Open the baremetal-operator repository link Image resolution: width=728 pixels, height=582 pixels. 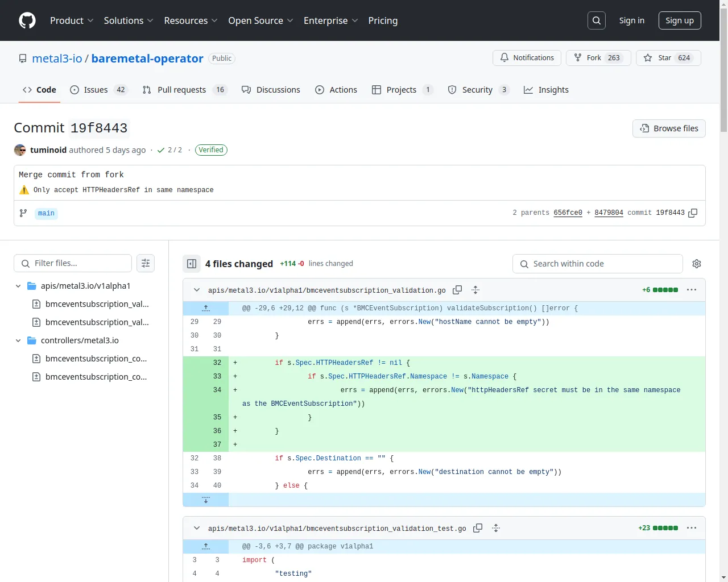[147, 59]
